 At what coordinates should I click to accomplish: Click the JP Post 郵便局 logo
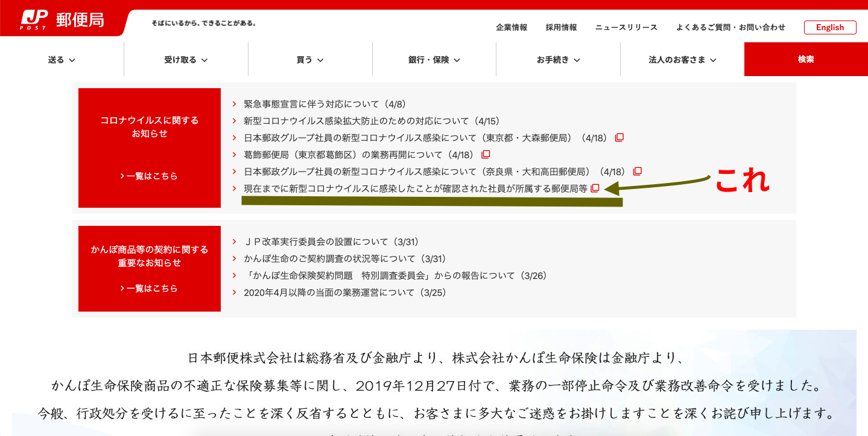click(62, 20)
